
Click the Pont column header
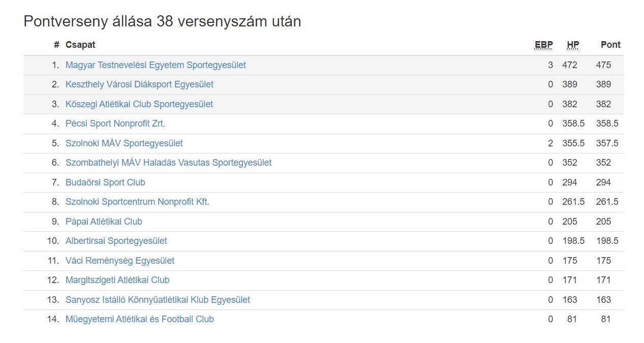[610, 45]
